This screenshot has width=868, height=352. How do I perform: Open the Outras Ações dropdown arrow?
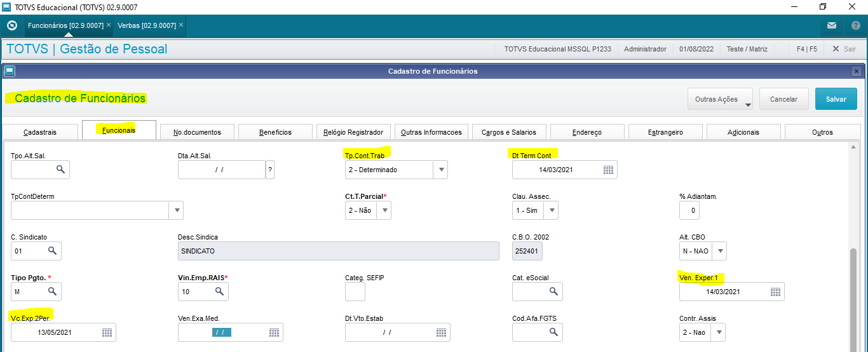point(747,105)
